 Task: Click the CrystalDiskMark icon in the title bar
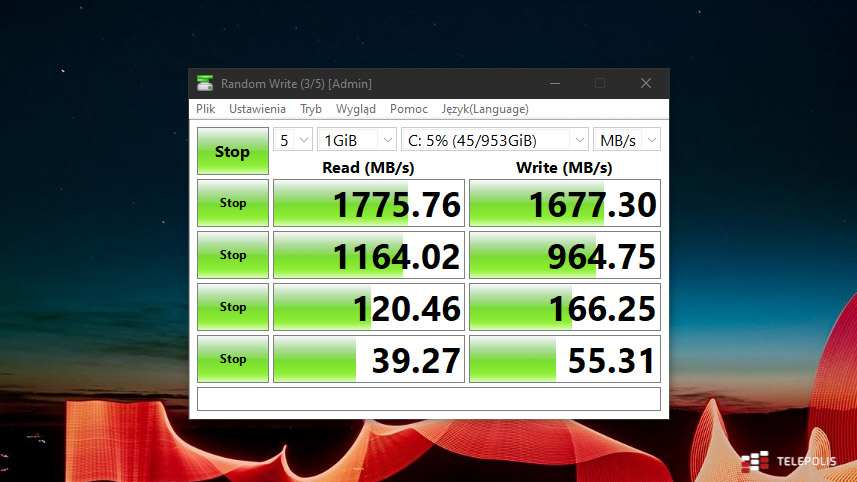click(x=205, y=83)
